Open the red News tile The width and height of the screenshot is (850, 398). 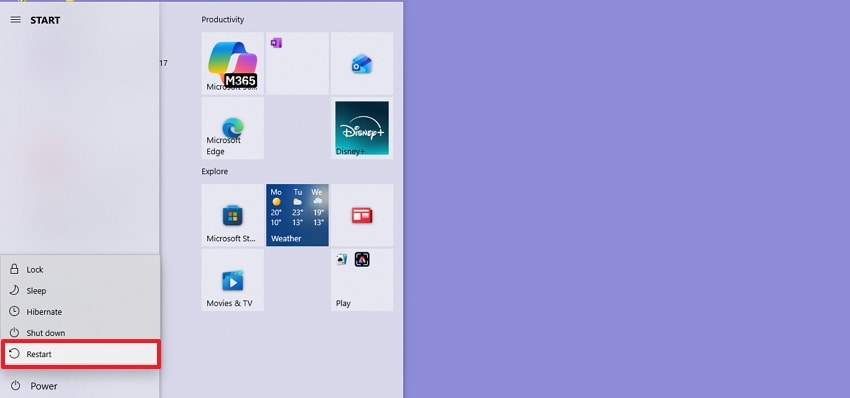point(362,215)
